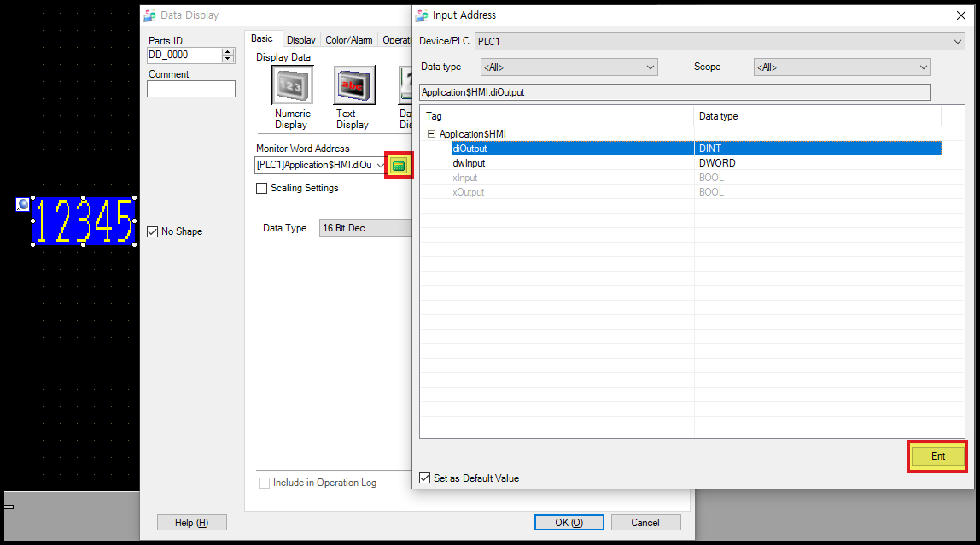Select the diOutput tag row
The width and height of the screenshot is (980, 545).
coord(680,149)
